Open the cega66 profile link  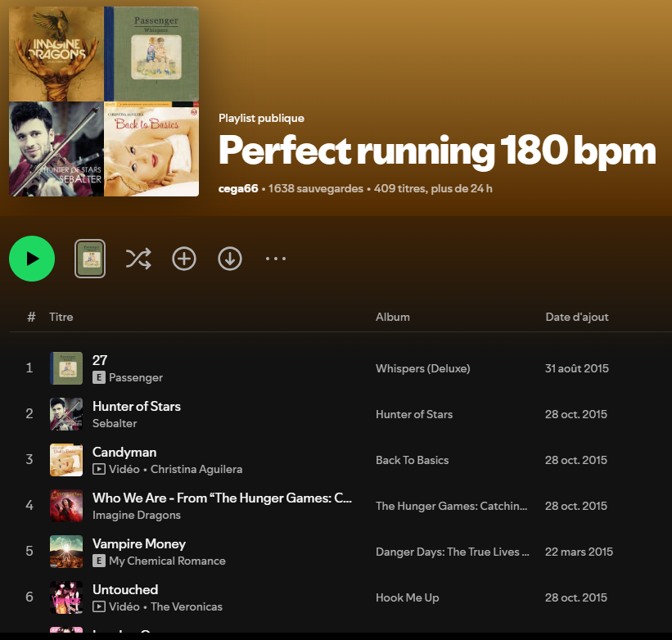238,188
